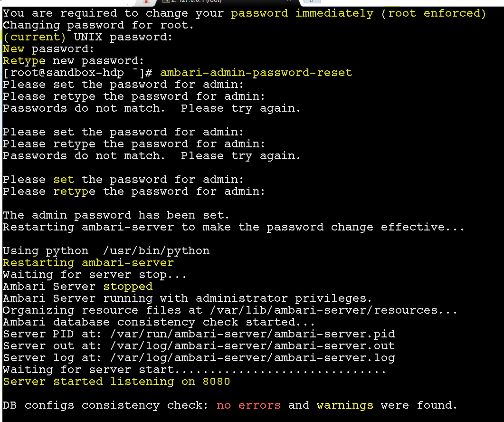Click the '[root@sandbox-hdp ~]#' prompt
This screenshot has width=504, height=422.
pos(77,73)
